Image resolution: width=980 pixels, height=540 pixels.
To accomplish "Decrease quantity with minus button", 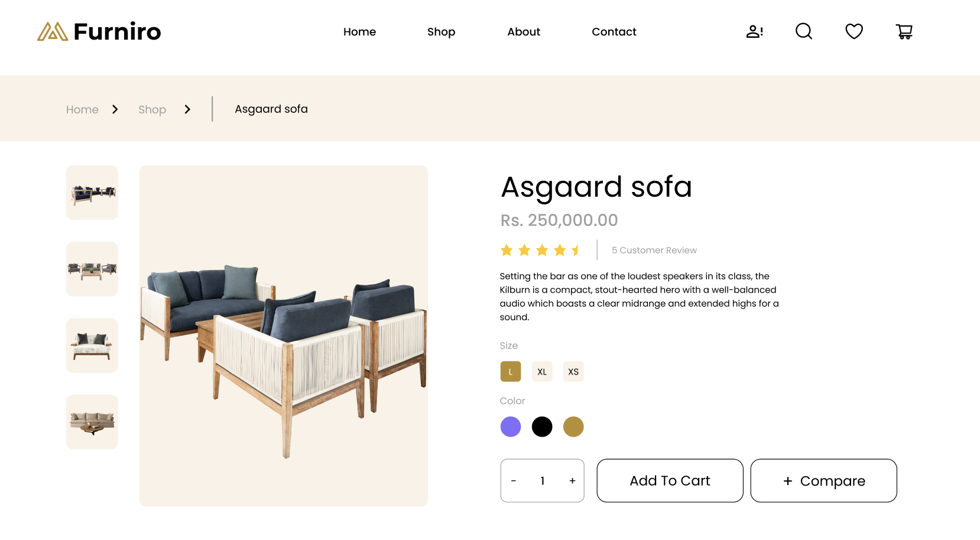I will [514, 481].
